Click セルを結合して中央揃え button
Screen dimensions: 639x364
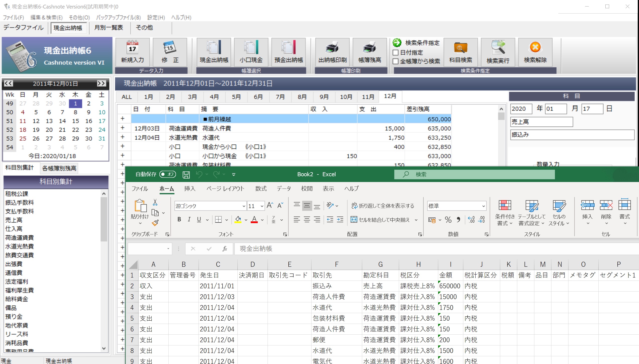(380, 220)
